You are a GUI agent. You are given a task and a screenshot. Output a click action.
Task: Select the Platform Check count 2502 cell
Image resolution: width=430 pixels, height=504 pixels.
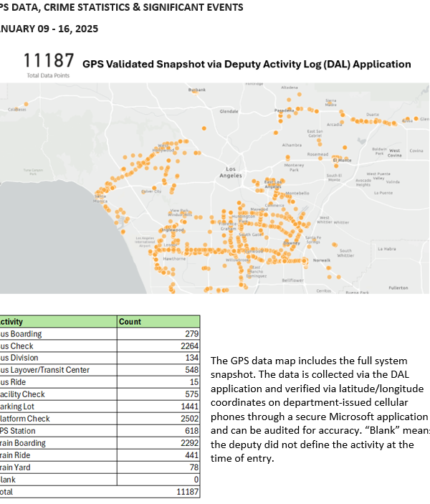158,419
